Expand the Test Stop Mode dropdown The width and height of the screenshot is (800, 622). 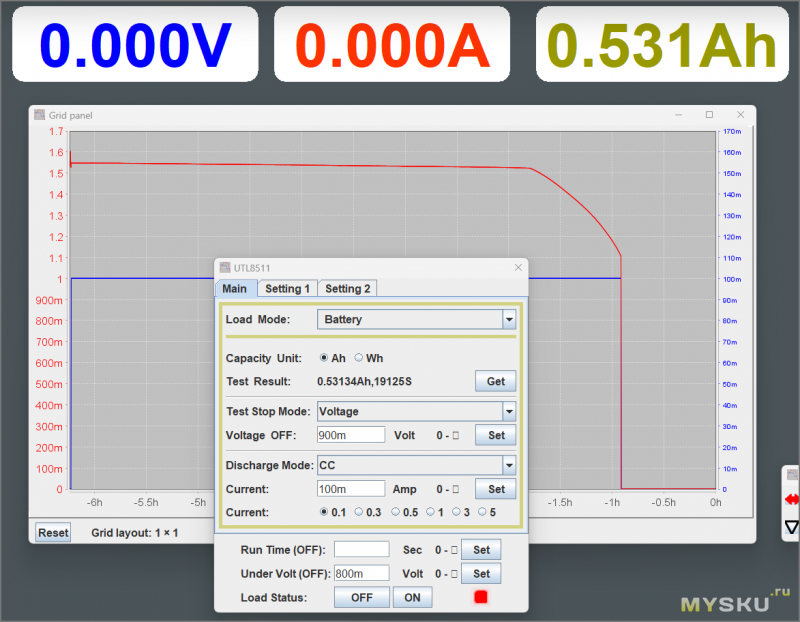509,411
